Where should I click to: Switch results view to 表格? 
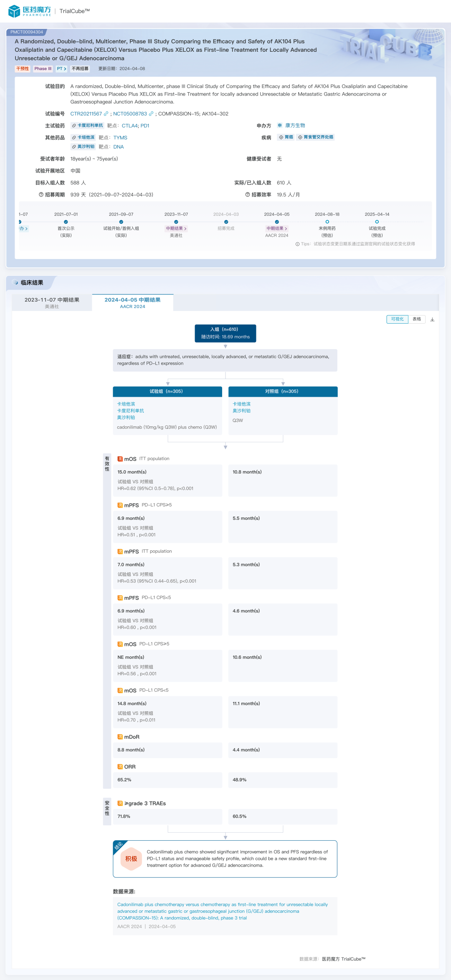point(417,319)
